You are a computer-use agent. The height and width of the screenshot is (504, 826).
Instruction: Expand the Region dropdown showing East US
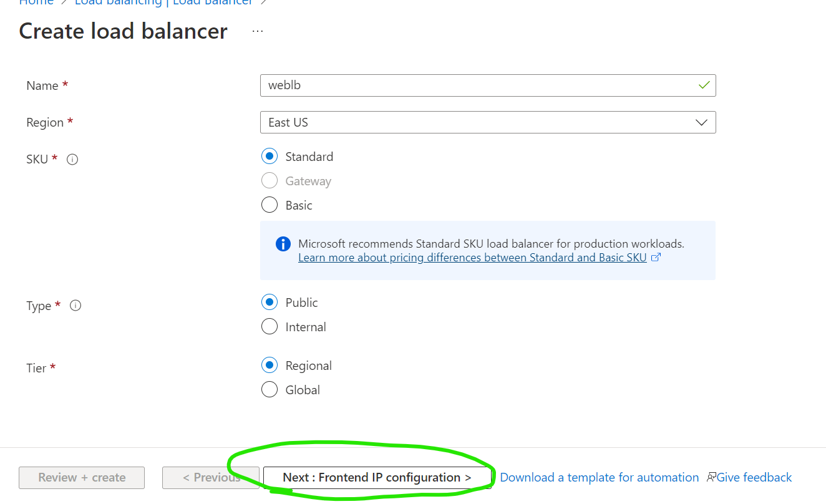488,122
